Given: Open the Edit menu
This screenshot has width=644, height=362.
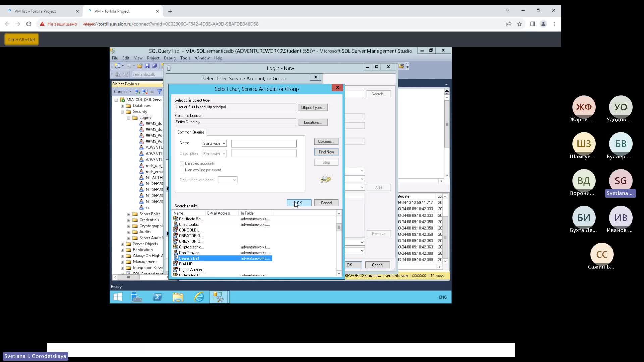Looking at the screenshot, I should click(x=126, y=58).
